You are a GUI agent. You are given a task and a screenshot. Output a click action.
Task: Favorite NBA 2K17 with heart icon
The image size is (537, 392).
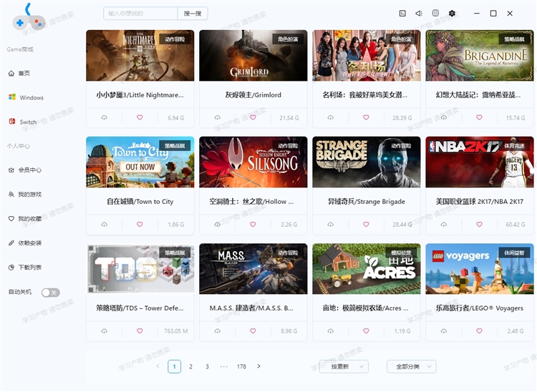pyautogui.click(x=479, y=225)
